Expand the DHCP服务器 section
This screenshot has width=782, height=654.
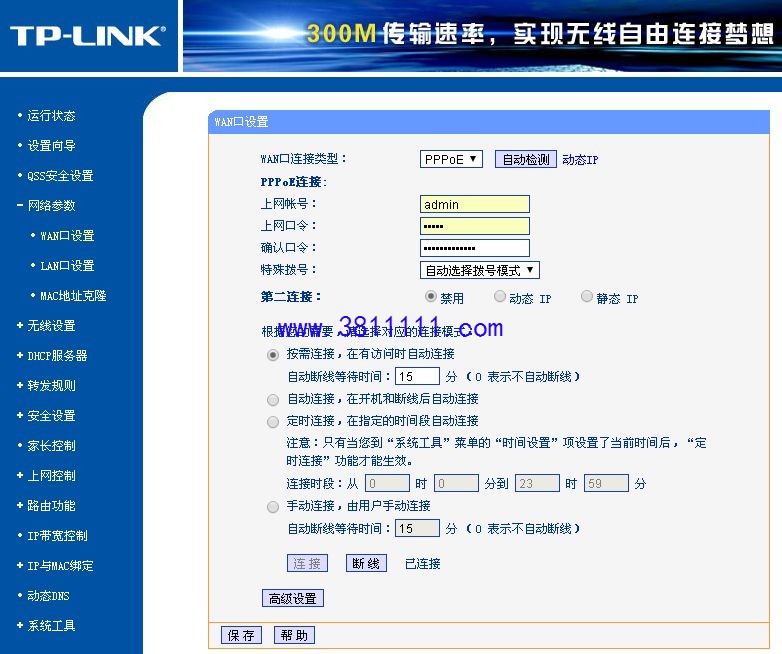[x=57, y=356]
